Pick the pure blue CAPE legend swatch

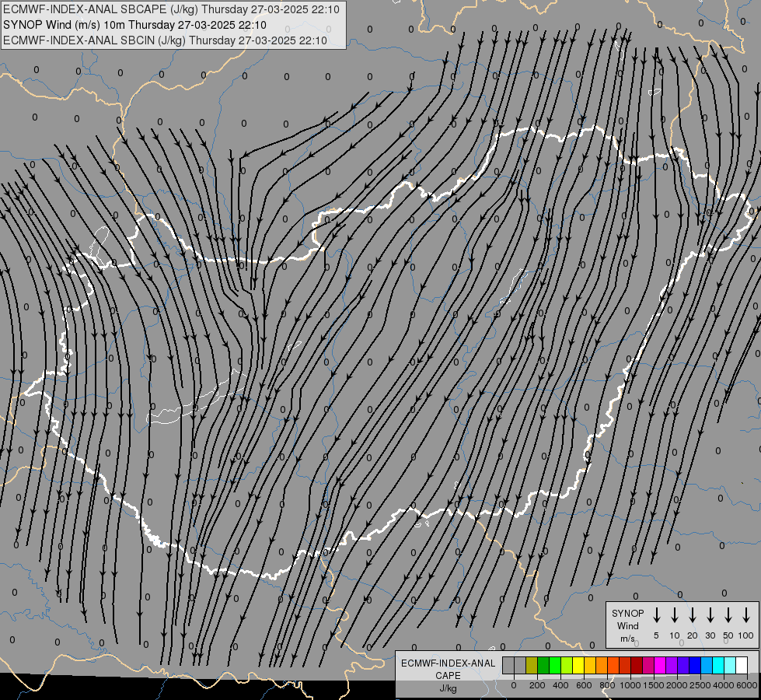(x=694, y=665)
